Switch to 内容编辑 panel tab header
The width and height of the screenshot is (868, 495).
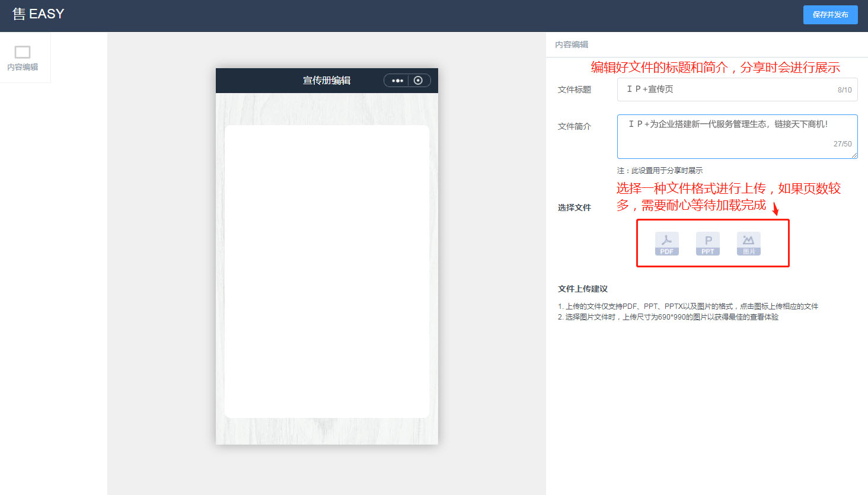pos(572,44)
